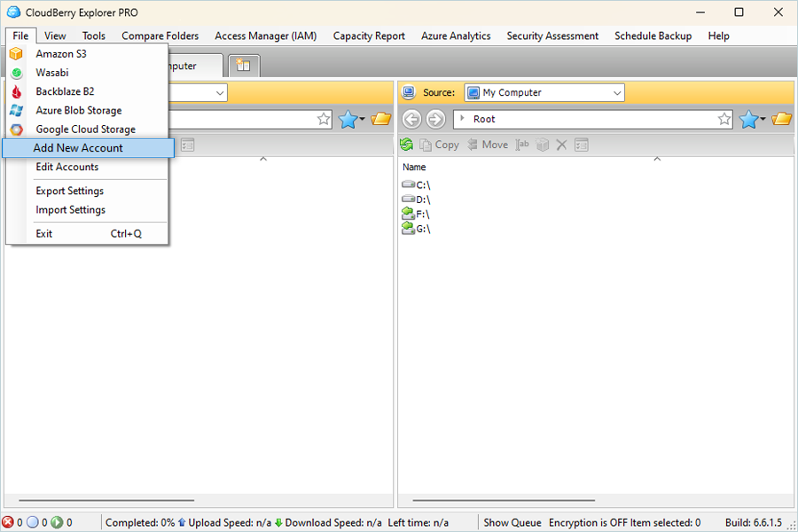
Task: Click the rename icon right of Move
Action: (522, 145)
